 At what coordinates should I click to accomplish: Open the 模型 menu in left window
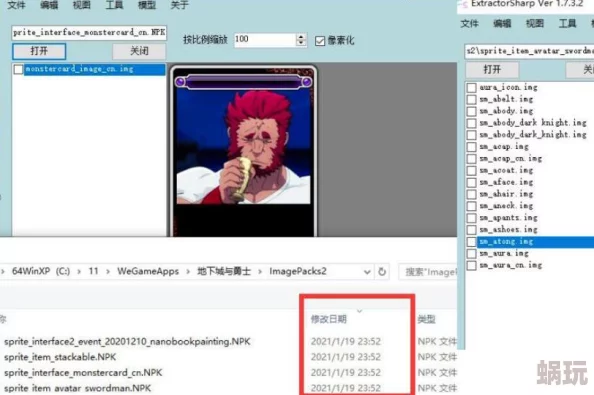pos(147,5)
